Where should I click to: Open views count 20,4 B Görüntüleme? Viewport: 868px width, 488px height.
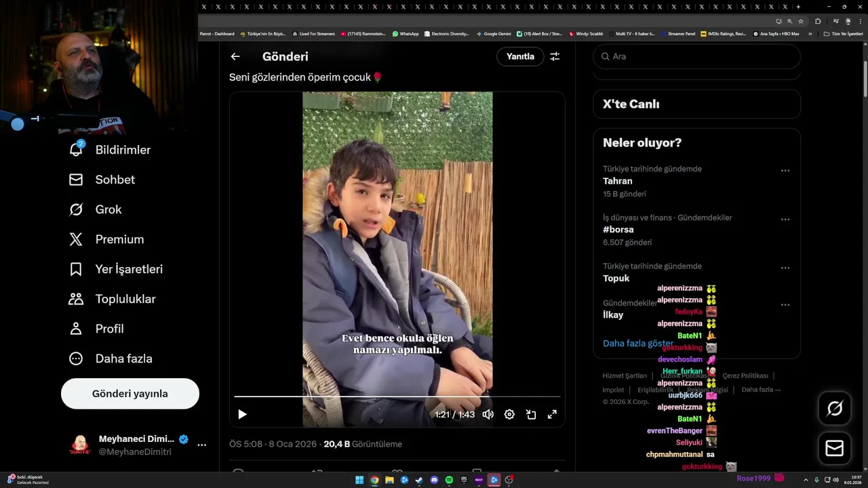pos(363,445)
